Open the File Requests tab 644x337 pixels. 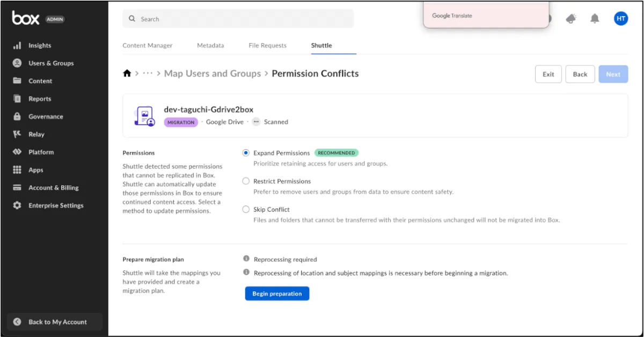point(267,46)
